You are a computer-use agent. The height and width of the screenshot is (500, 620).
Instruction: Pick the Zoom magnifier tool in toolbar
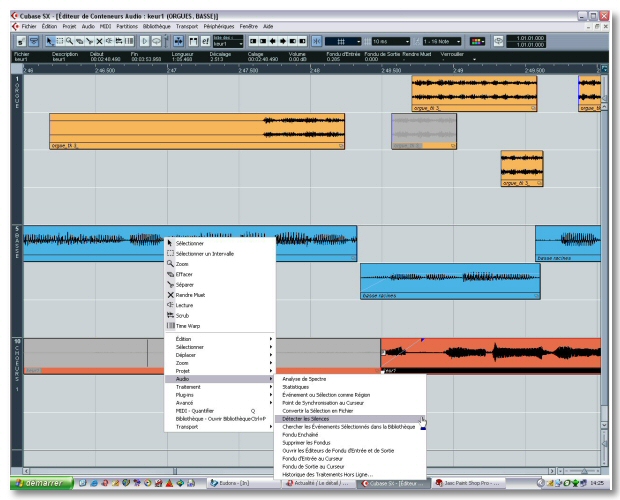click(69, 41)
